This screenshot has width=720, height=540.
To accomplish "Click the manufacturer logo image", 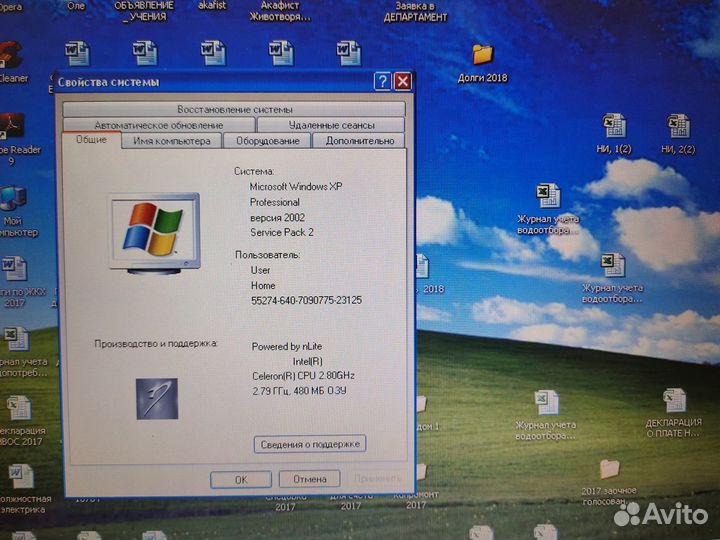I will click(x=157, y=399).
